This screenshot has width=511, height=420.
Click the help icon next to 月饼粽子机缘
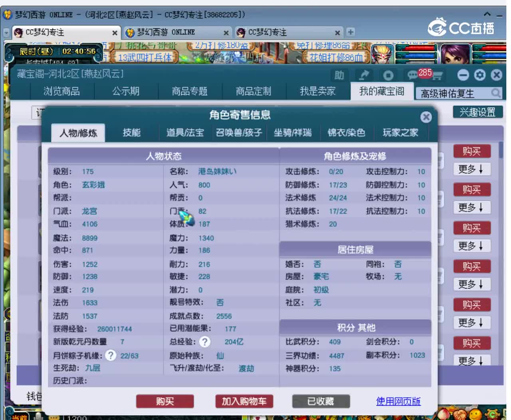click(x=111, y=355)
